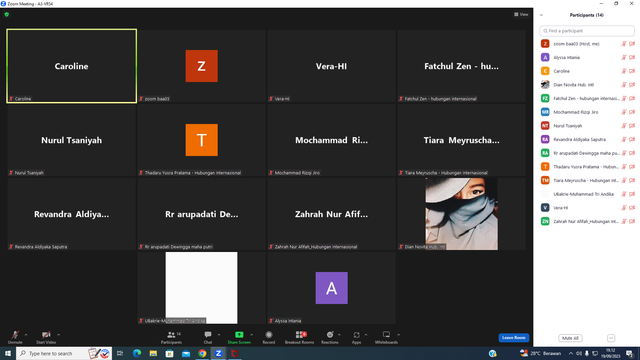Select Nurul Tsaniyah in the participant list

click(587, 126)
